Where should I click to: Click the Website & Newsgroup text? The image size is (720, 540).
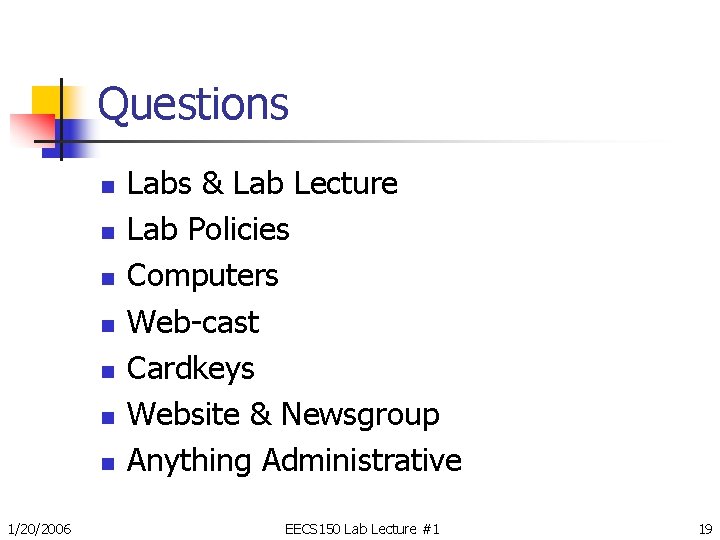pyautogui.click(x=283, y=415)
